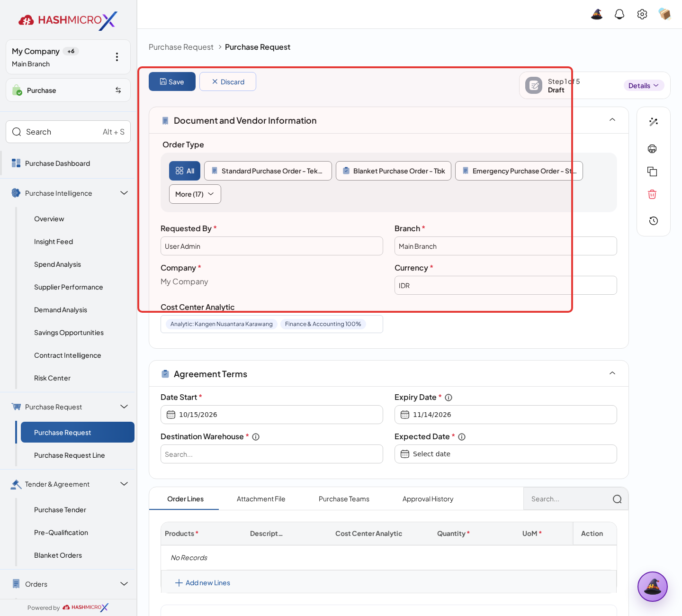The height and width of the screenshot is (616, 682).
Task: Click the print icon in side toolbar
Action: click(652, 149)
